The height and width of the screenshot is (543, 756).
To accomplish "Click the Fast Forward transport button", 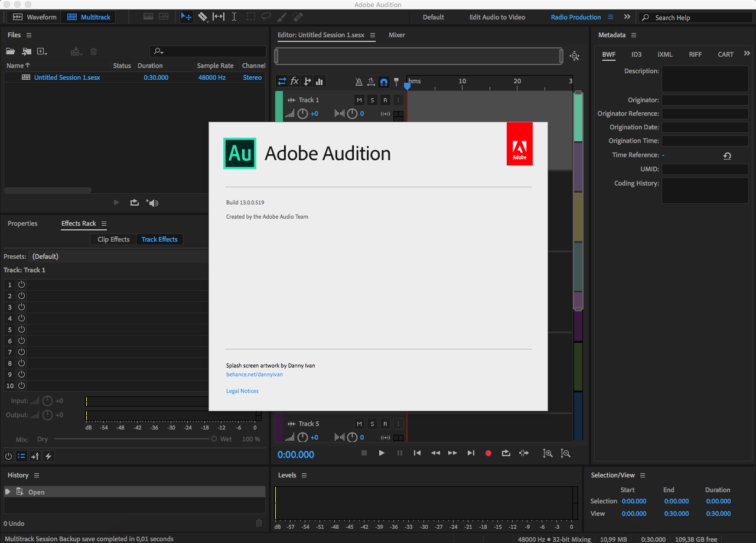I will (452, 453).
